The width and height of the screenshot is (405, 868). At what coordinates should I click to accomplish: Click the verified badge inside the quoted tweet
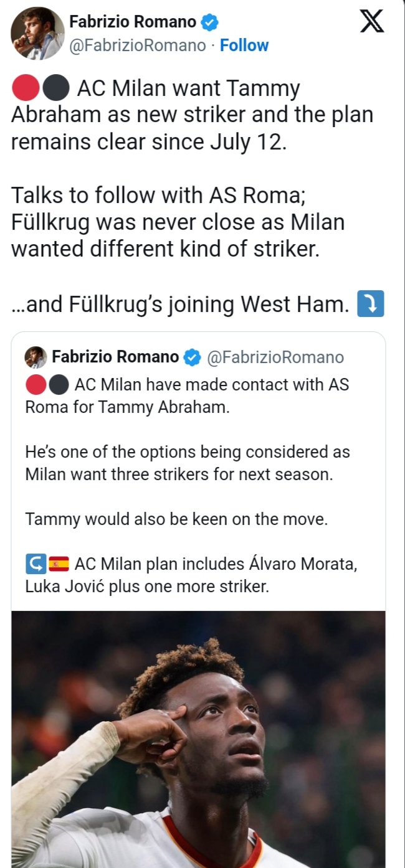[x=193, y=357]
